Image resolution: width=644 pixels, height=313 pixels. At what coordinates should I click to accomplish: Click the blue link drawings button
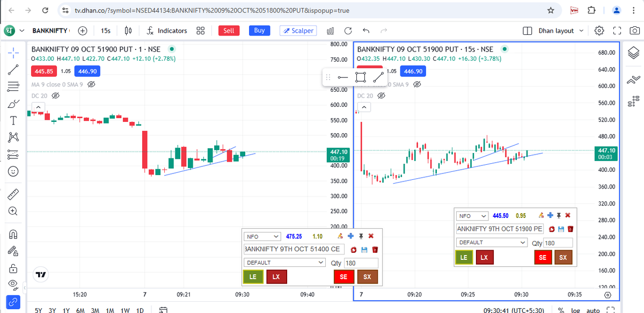tap(13, 302)
